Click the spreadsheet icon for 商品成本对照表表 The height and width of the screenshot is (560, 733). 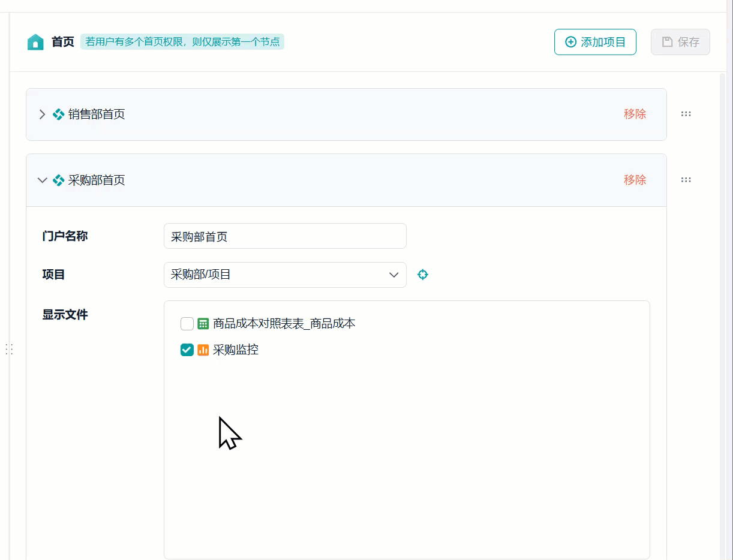203,324
